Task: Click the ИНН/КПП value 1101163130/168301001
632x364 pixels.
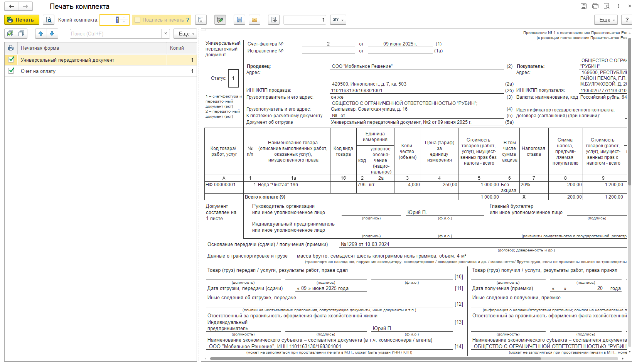Action: pyautogui.click(x=357, y=91)
